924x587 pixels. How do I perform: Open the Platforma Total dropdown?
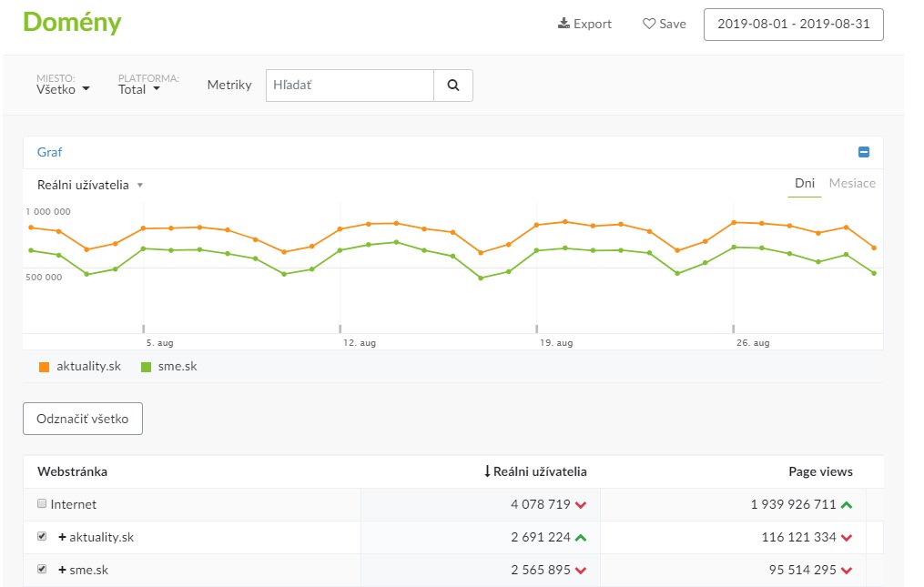tap(139, 89)
